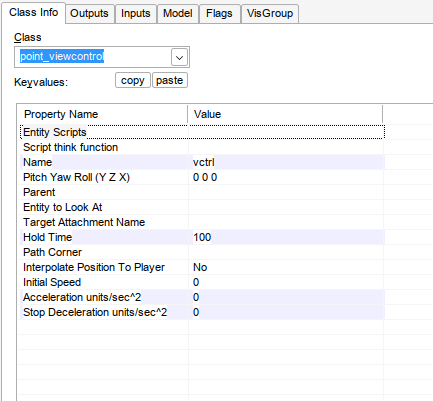Viewport: 433px width, 401px height.
Task: Click the Value column header
Action: pos(285,114)
